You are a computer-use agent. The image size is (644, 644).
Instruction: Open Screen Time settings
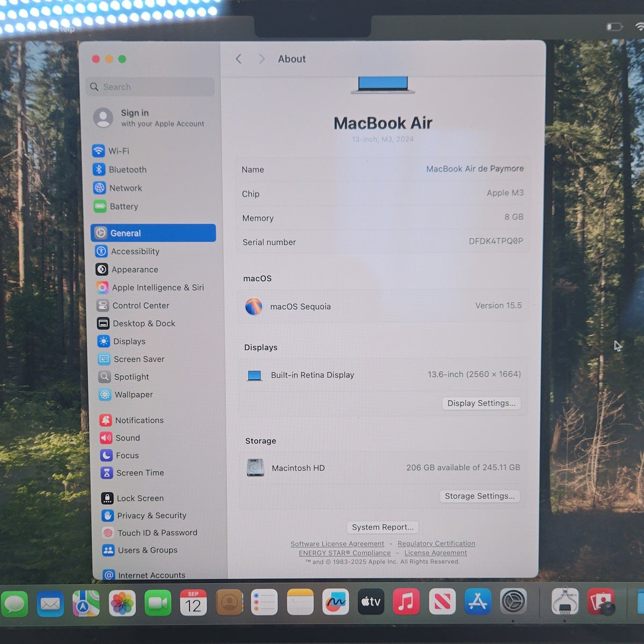[x=133, y=473]
